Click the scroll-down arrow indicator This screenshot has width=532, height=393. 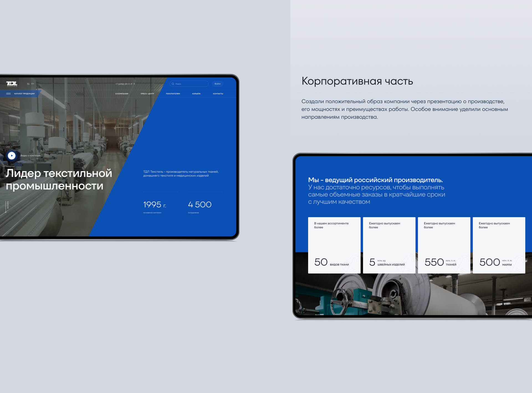point(6,207)
